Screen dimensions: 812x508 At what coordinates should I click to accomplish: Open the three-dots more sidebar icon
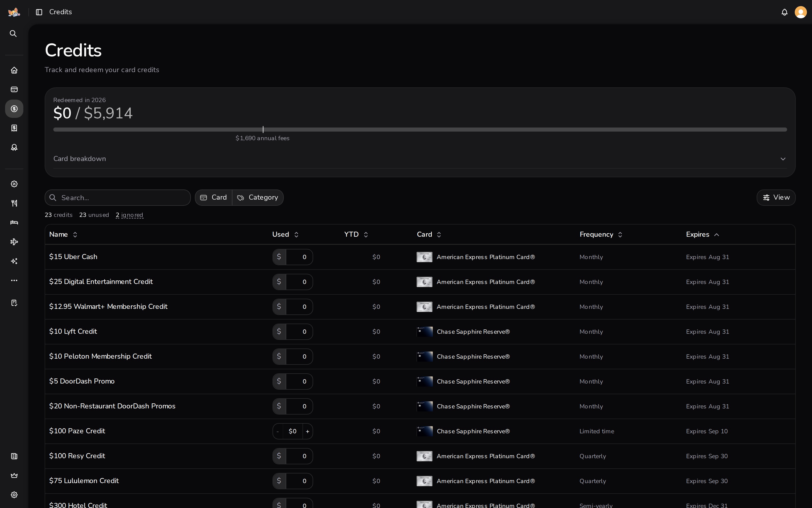pyautogui.click(x=14, y=280)
